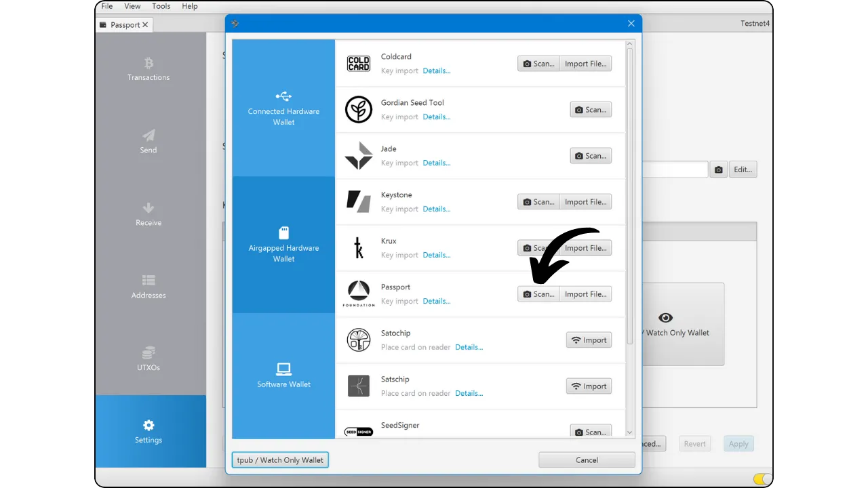The height and width of the screenshot is (488, 868).
Task: Click Scan camera button for Coldcard
Action: click(x=538, y=64)
